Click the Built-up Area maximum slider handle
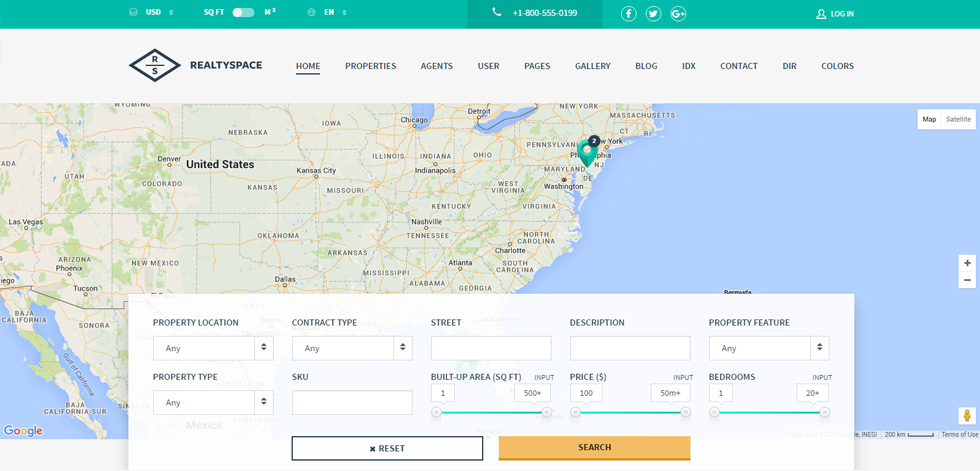Image resolution: width=980 pixels, height=471 pixels. click(547, 412)
